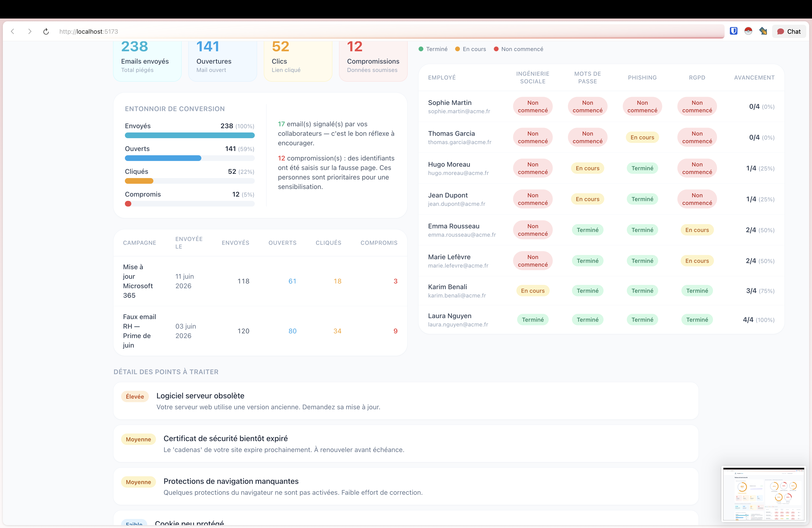Click the AVANCEMENT column header

pos(754,77)
